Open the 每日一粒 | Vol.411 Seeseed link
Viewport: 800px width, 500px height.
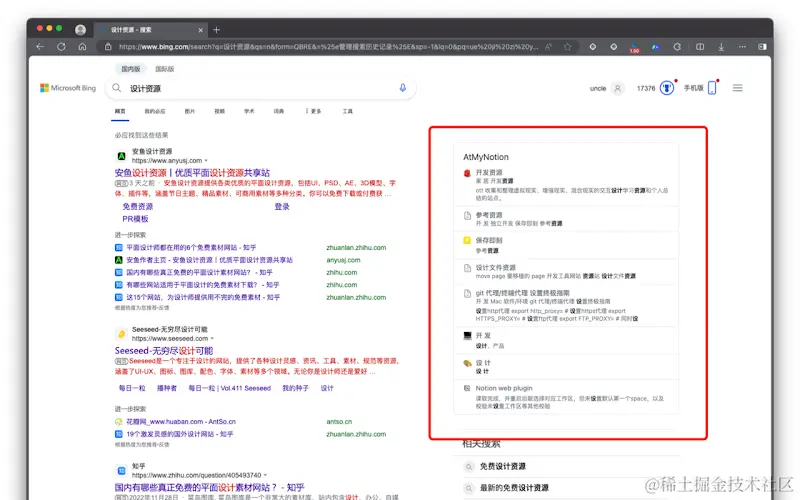[230, 388]
